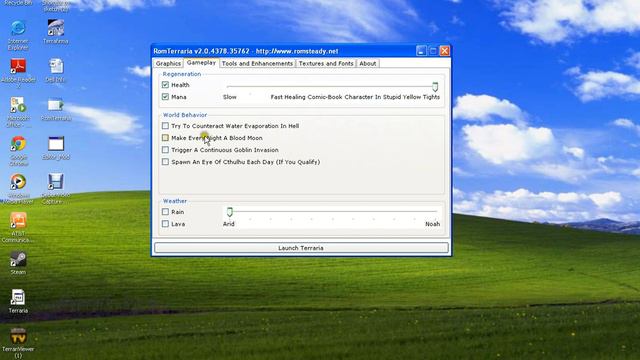Uncheck the Mana regeneration checkbox
This screenshot has height=360, width=640.
coord(165,97)
